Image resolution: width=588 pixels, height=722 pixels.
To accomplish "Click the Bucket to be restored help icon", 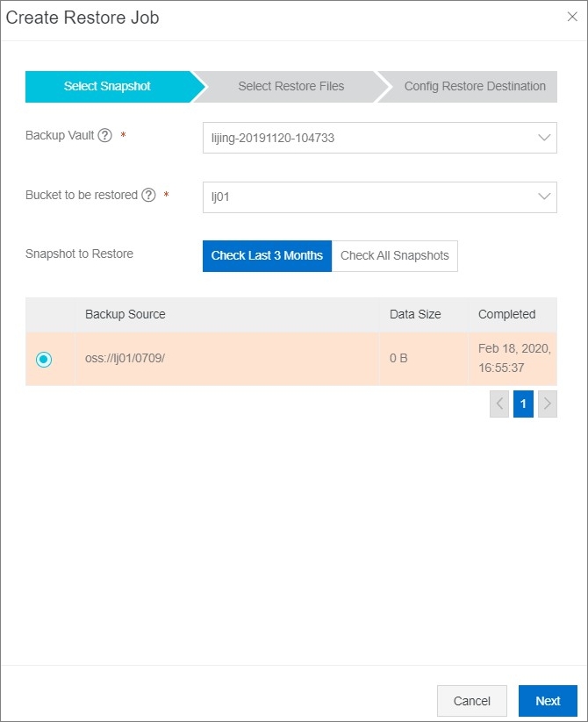I will pyautogui.click(x=148, y=196).
